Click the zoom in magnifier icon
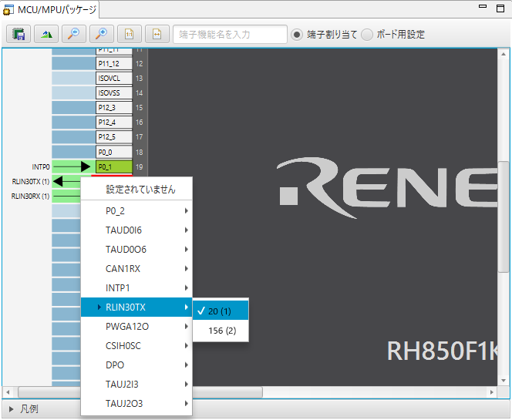This screenshot has width=512, height=420. click(x=102, y=34)
